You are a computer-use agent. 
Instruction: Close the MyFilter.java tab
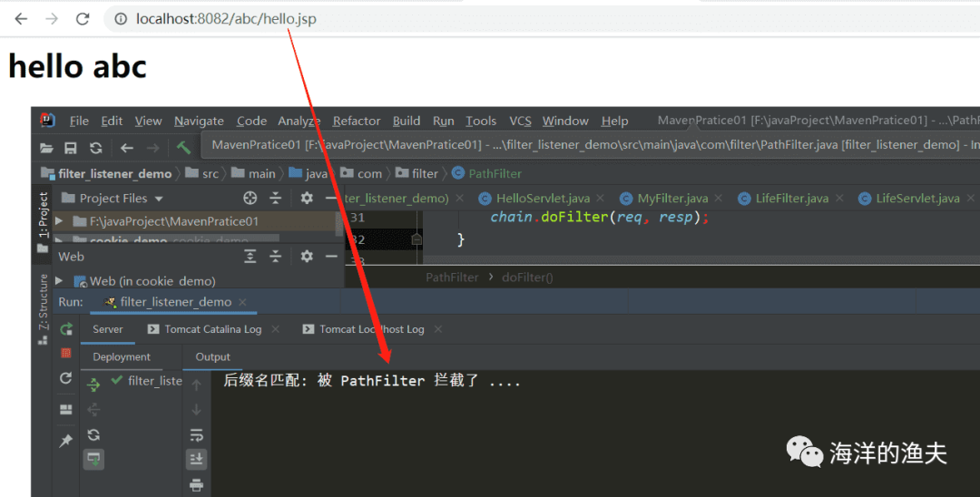(x=719, y=199)
